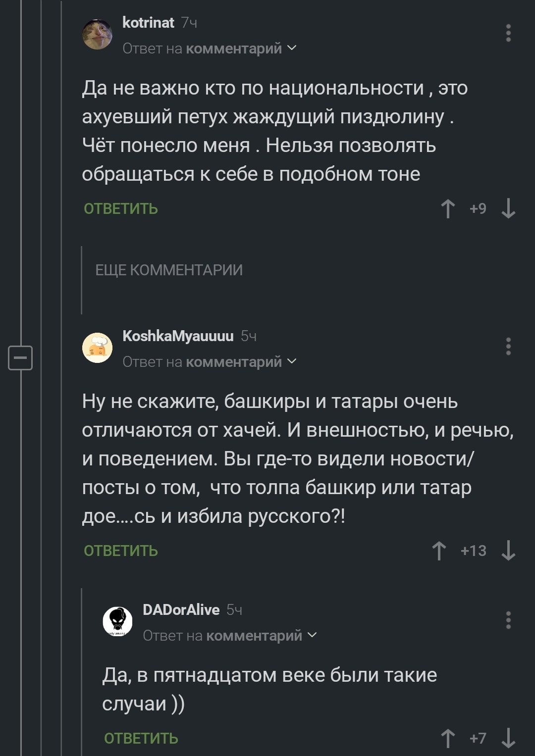
Task: Upvote kotrinat's comment
Action: point(448,209)
